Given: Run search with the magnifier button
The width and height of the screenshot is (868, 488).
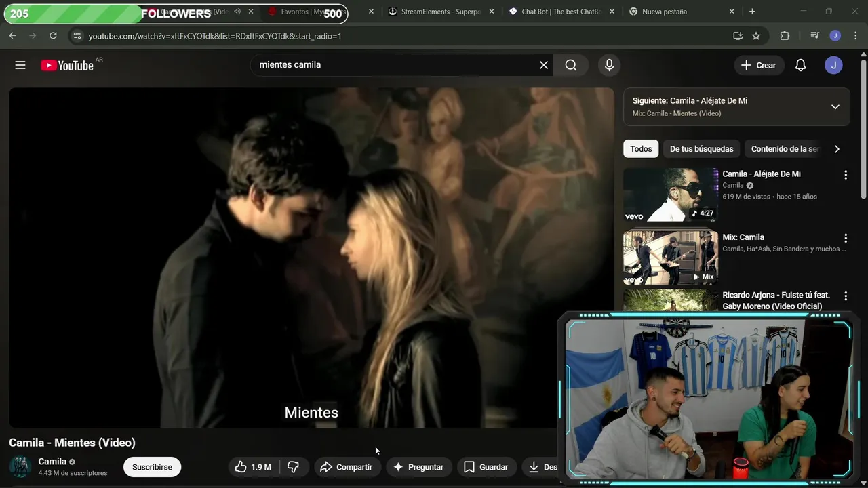Looking at the screenshot, I should point(571,65).
